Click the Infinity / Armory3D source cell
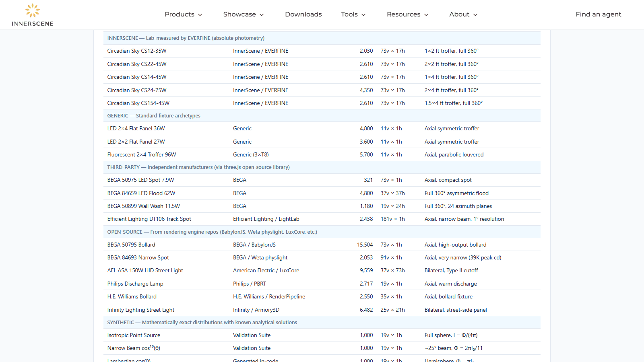Image resolution: width=644 pixels, height=362 pixels. coord(256,310)
